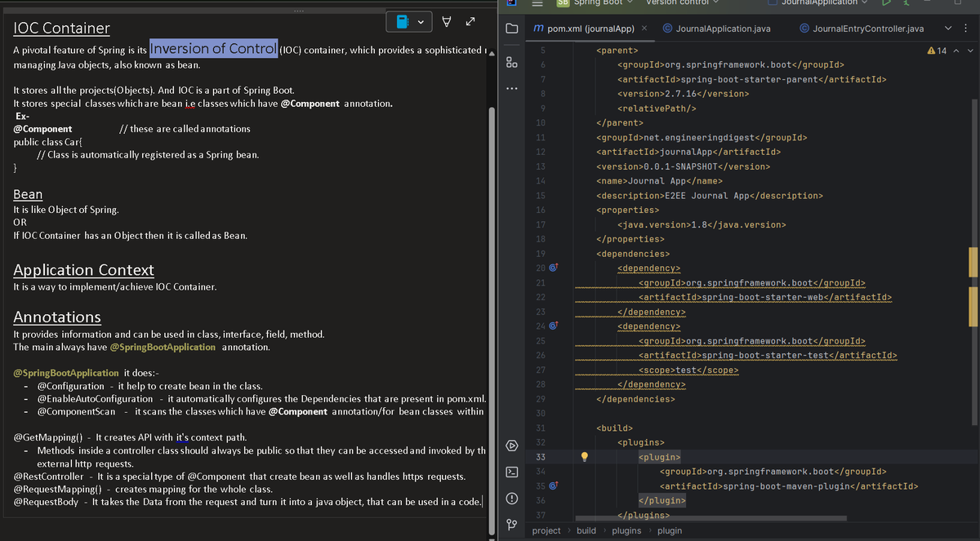The image size is (980, 541).
Task: Click the version 2.7.16 line
Action: [683, 94]
